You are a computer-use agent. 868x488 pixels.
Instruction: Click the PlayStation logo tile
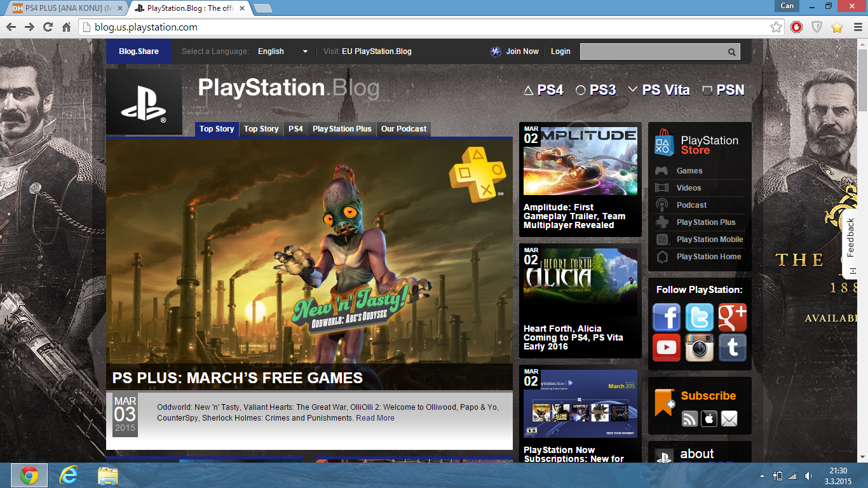click(144, 102)
